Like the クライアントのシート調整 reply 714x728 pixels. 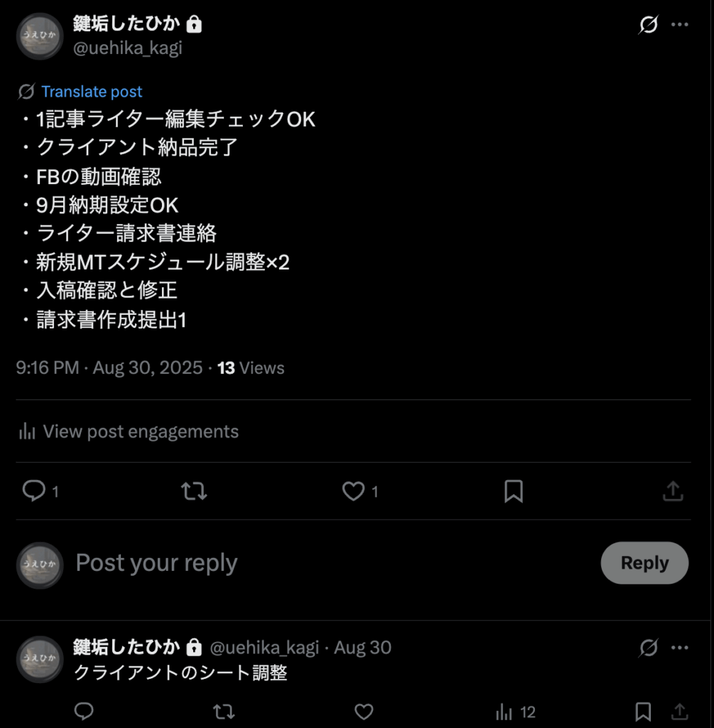(x=364, y=711)
